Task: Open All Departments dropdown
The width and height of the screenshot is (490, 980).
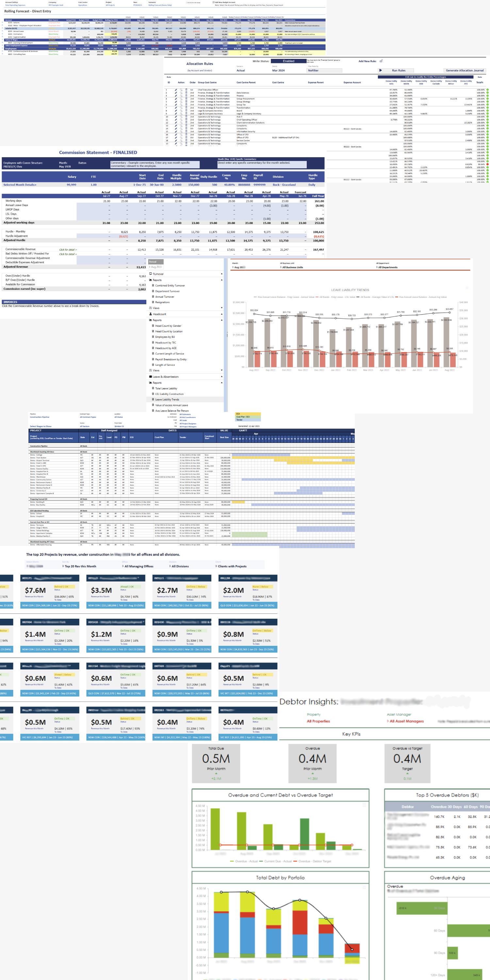Action: [x=387, y=268]
